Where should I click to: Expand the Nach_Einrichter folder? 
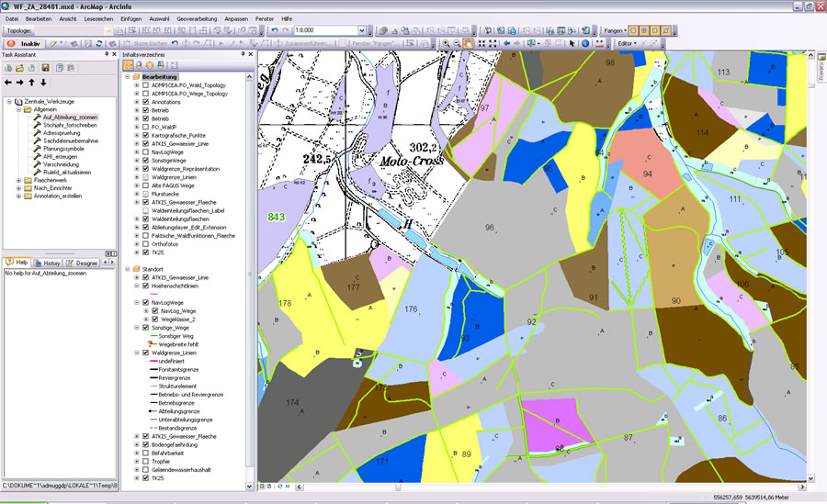(18, 188)
